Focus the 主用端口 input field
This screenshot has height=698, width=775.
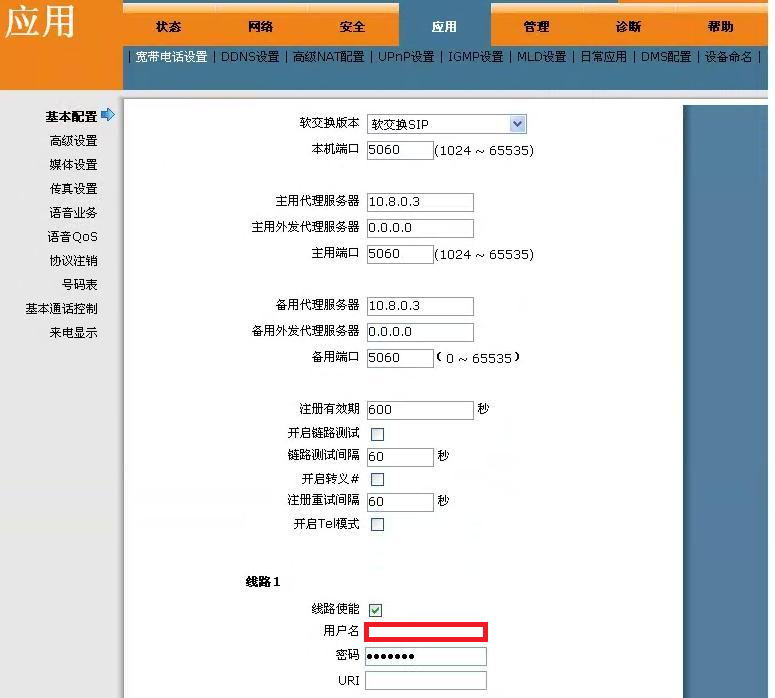[x=400, y=254]
